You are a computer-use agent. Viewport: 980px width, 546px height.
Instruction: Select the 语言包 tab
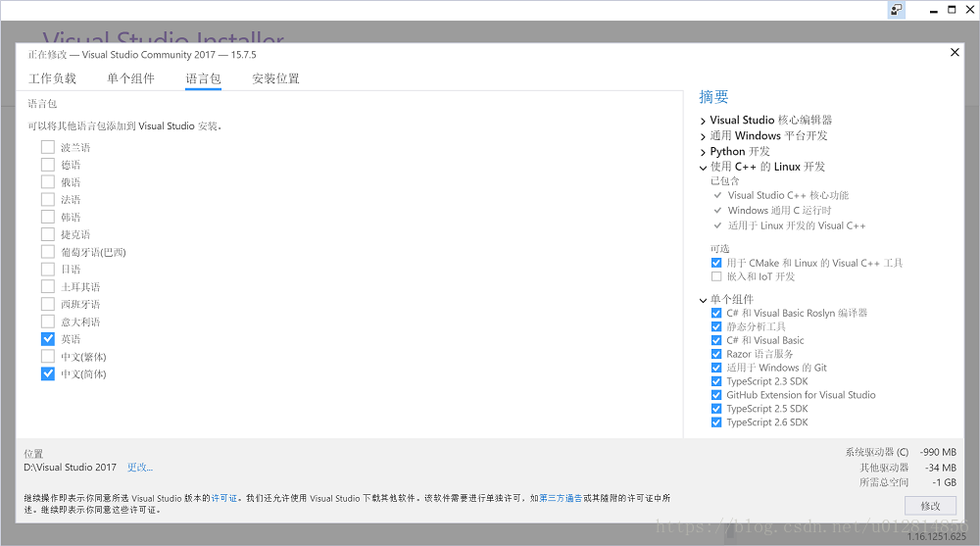coord(203,78)
